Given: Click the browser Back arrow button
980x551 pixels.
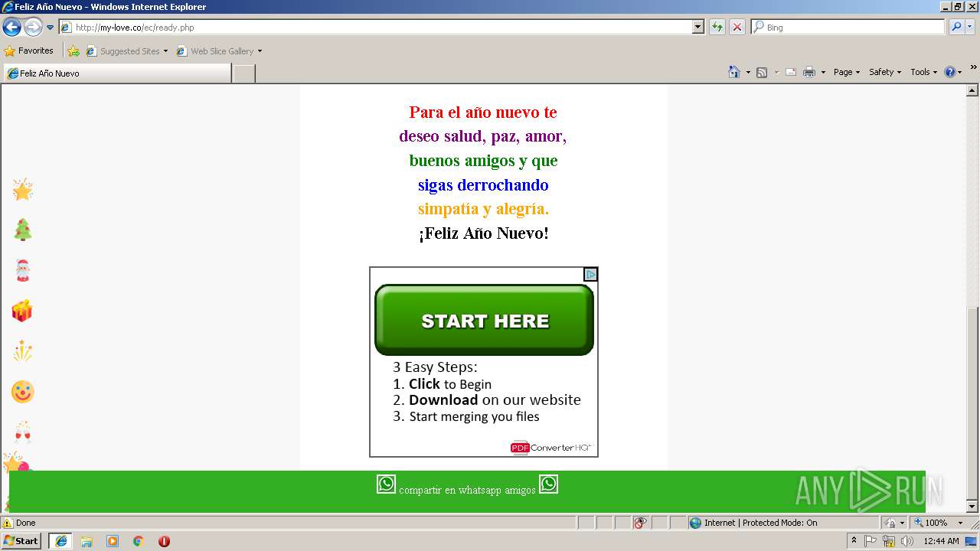Looking at the screenshot, I should coord(11,28).
